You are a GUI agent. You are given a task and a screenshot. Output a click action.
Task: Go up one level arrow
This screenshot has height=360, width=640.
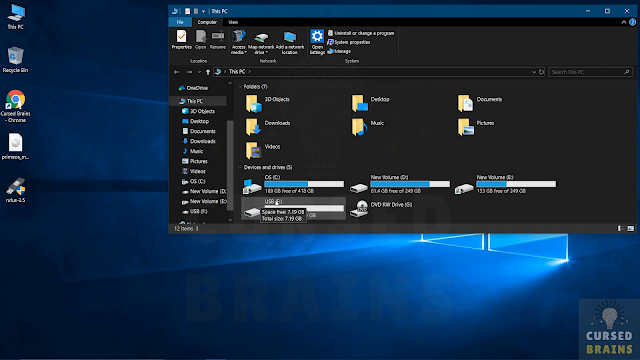(x=208, y=72)
